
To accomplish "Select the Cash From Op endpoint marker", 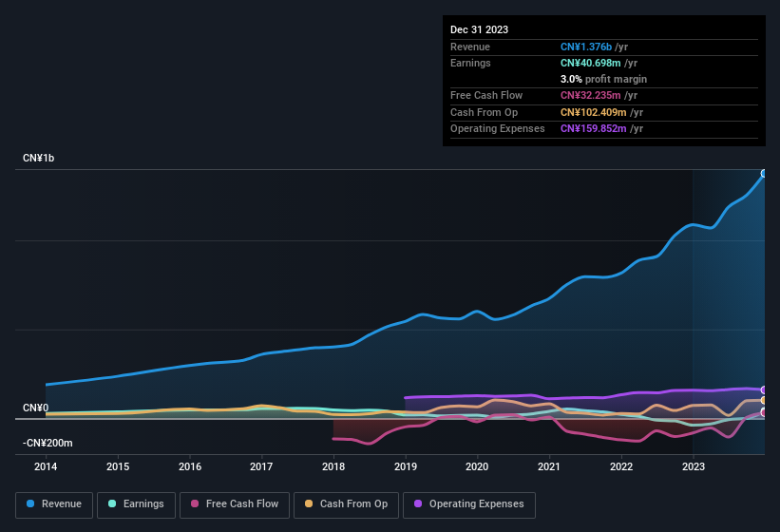I will pyautogui.click(x=764, y=400).
